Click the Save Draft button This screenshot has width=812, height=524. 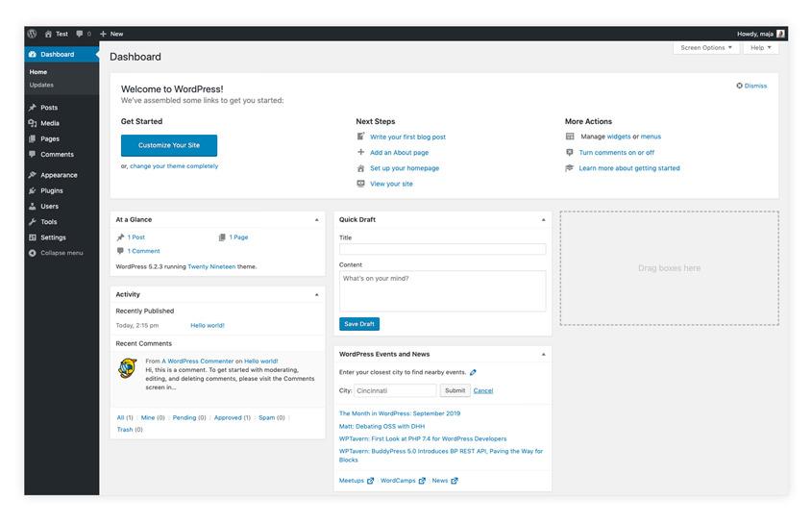pyautogui.click(x=359, y=324)
